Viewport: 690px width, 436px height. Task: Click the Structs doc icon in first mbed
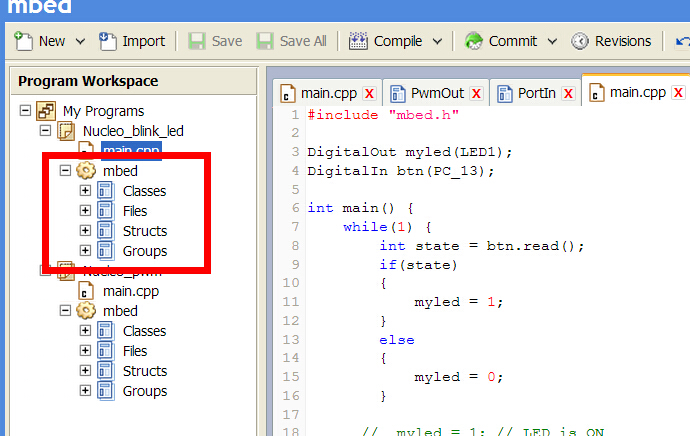106,231
